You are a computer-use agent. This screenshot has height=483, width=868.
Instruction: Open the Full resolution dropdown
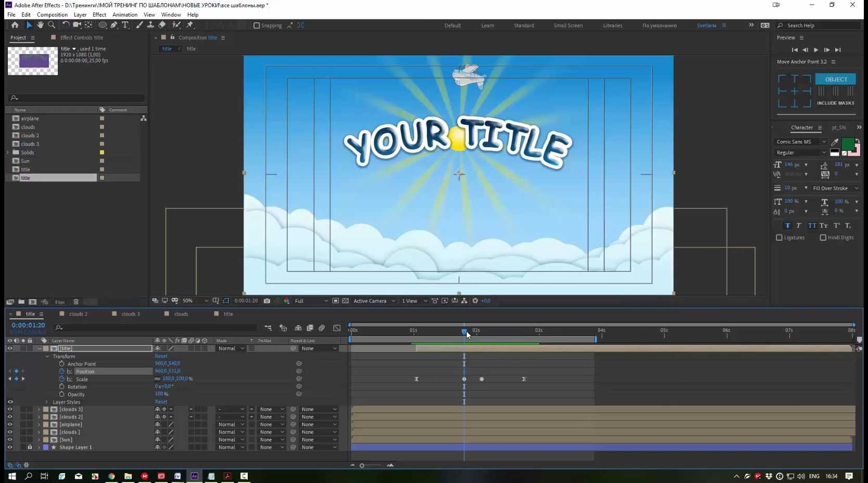click(x=311, y=301)
